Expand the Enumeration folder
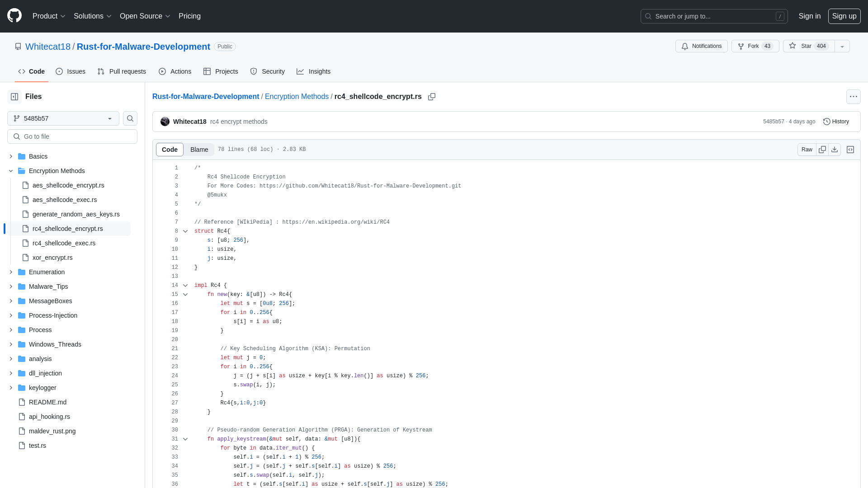868x488 pixels. 11,272
